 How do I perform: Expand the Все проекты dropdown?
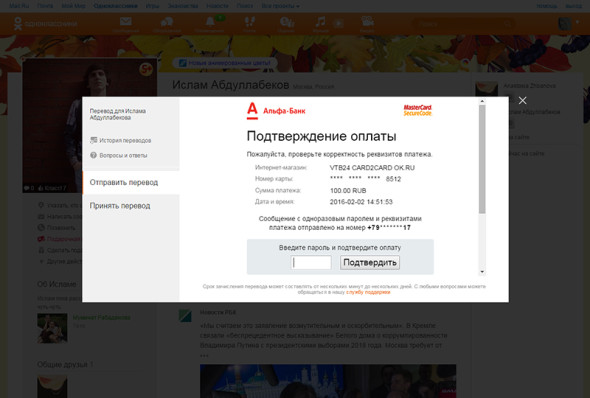(280, 6)
